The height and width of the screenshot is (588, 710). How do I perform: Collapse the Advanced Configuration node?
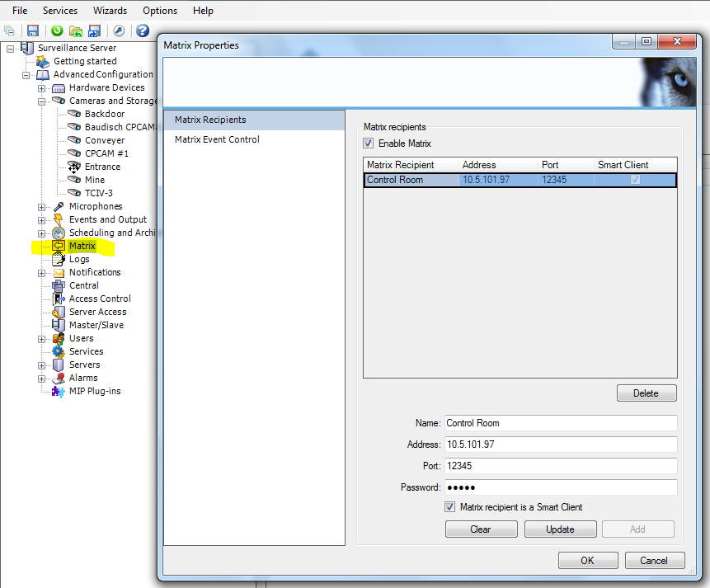pyautogui.click(x=26, y=74)
